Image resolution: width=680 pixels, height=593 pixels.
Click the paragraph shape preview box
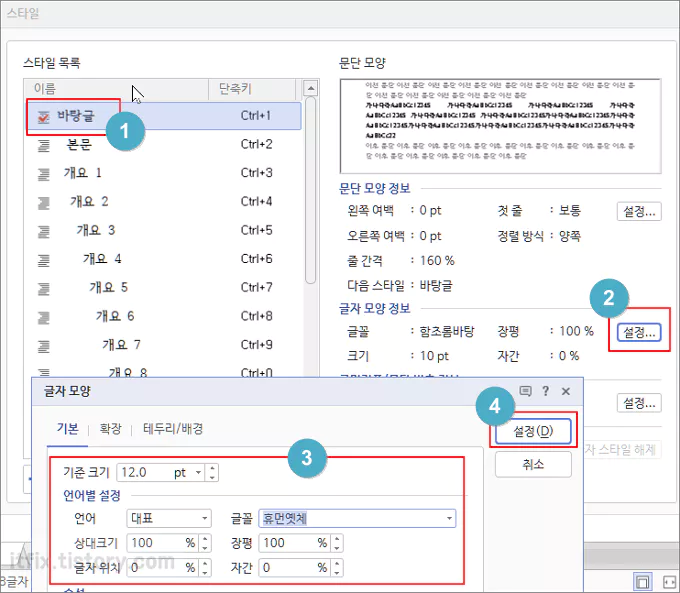[500, 126]
